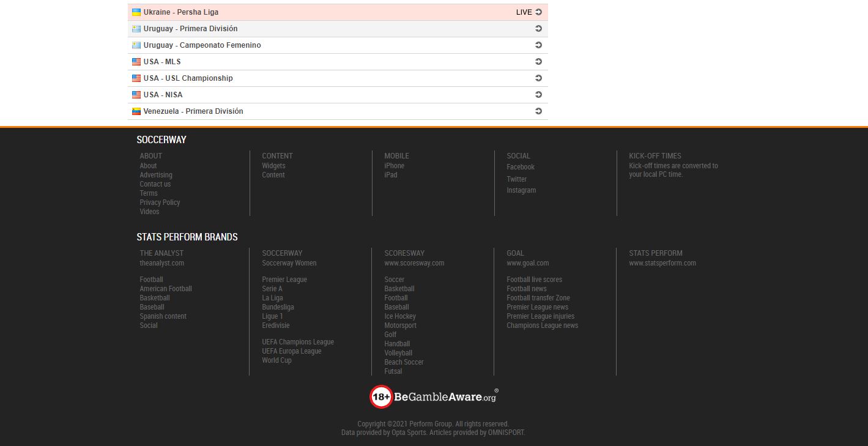Image resolution: width=868 pixels, height=446 pixels.
Task: Open the Privacy Policy link
Action: pos(160,203)
